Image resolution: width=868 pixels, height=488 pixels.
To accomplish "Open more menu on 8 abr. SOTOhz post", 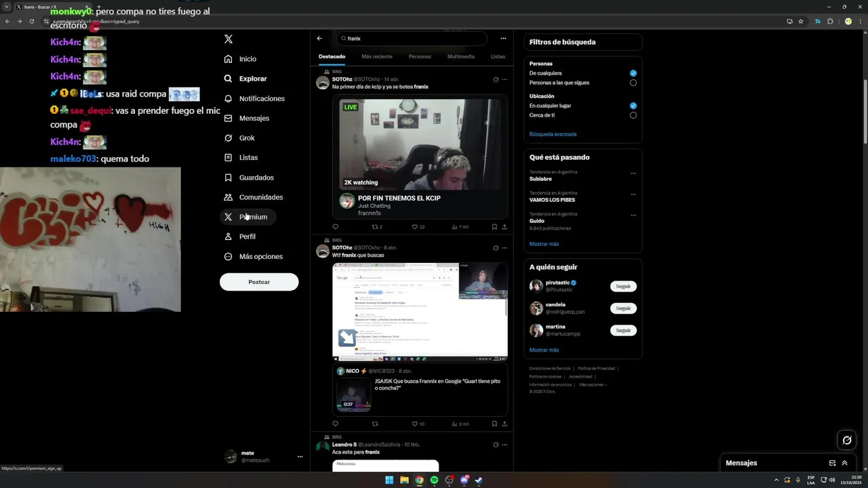I will (504, 248).
